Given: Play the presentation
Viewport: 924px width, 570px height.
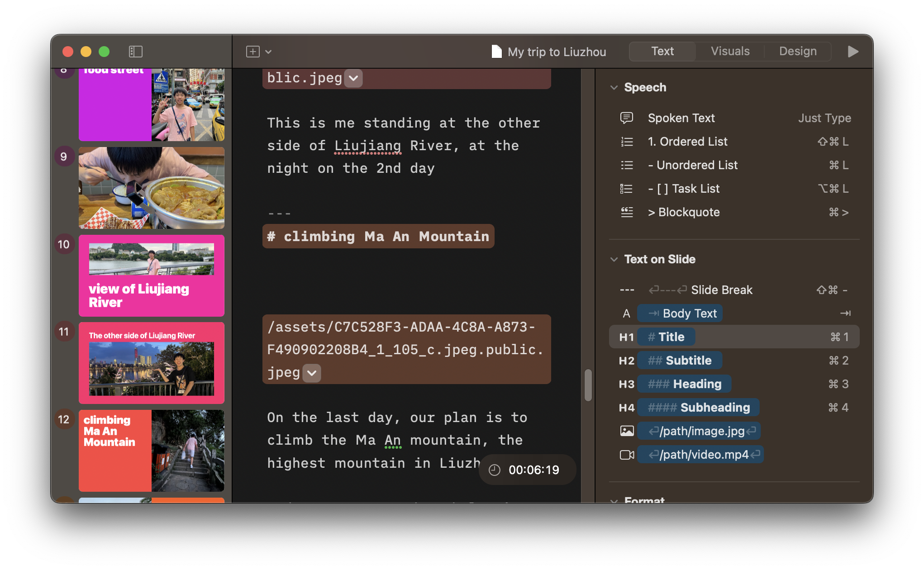Looking at the screenshot, I should 853,52.
